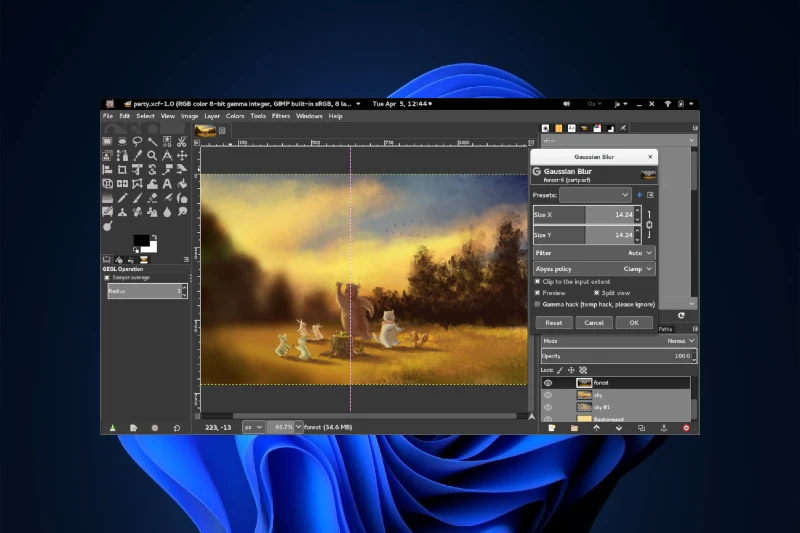This screenshot has height=533, width=800.
Task: Select the Zoom magnifier tool
Action: (x=152, y=156)
